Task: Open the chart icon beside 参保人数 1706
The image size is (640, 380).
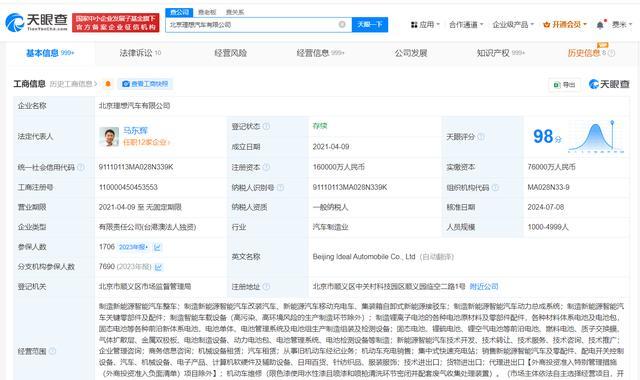Action: [x=157, y=247]
